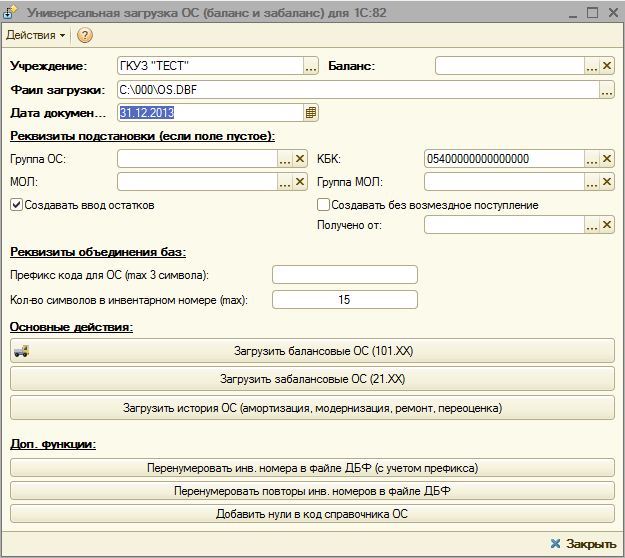Open selection list for КБК field
The image size is (625, 558).
point(592,158)
